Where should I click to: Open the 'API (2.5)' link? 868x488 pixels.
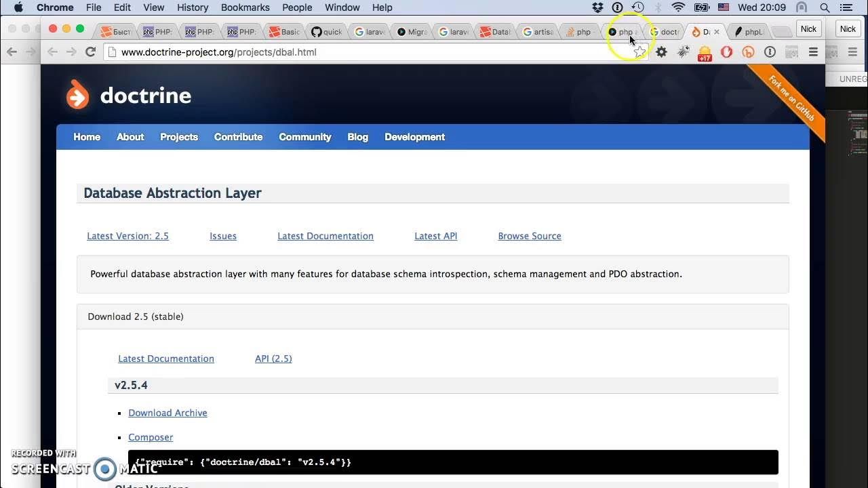coord(273,359)
